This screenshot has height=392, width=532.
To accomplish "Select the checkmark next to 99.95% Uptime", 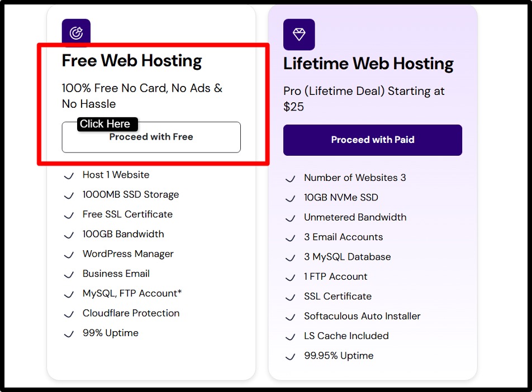I will coord(291,357).
